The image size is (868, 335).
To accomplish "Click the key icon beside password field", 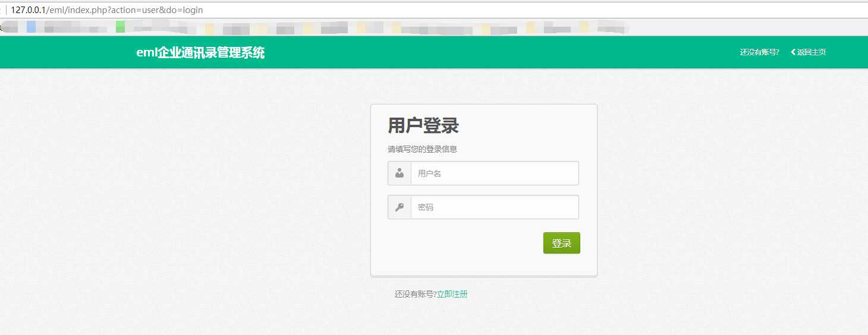I will pos(400,207).
